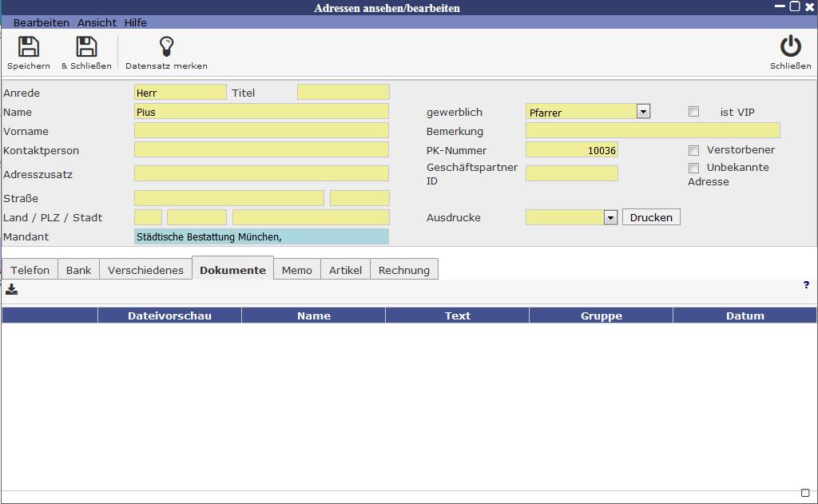Image resolution: width=818 pixels, height=504 pixels.
Task: Click the Datensatz merken lightbulb icon
Action: 166,47
